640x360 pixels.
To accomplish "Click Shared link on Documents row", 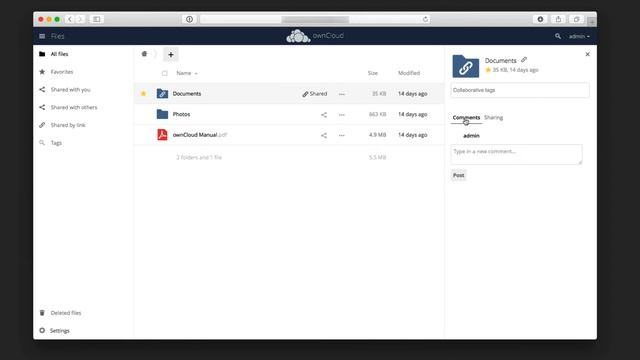I will 315,94.
